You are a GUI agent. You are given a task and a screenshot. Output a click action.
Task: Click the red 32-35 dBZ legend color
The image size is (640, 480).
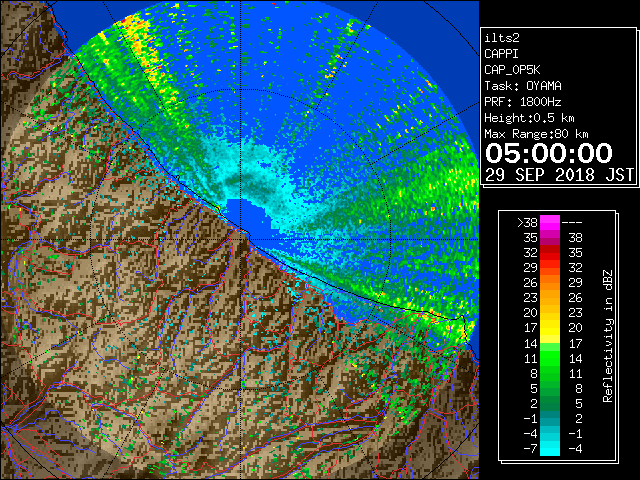[550, 253]
